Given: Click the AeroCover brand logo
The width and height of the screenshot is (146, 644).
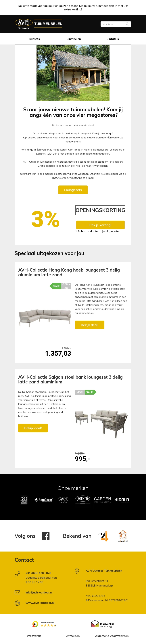Looking at the screenshot, I should pos(44,500).
